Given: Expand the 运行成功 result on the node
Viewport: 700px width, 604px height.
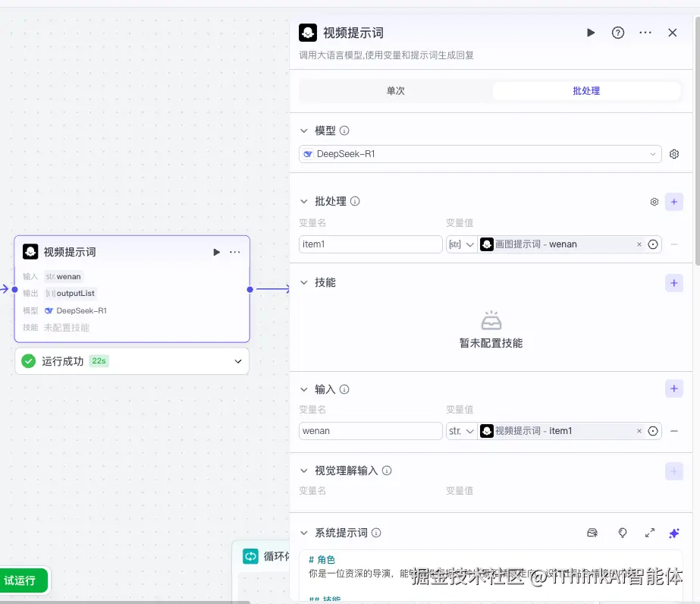Looking at the screenshot, I should pyautogui.click(x=236, y=362).
